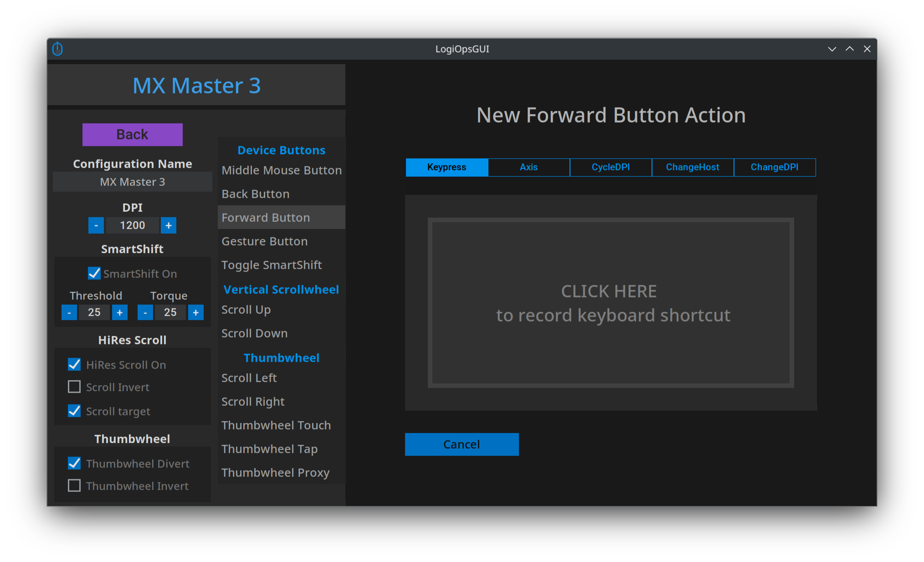The image size is (924, 562).
Task: Click the LogiOpsGUI mouse icon in titlebar
Action: click(x=57, y=49)
